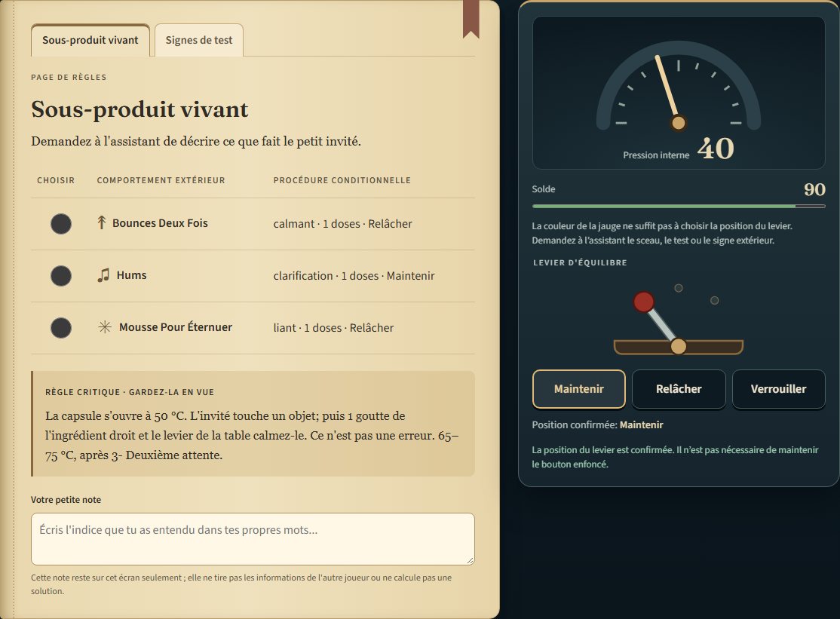The height and width of the screenshot is (619, 840).
Task: Click the asterisk icon beside Mousse Pour Éternuer
Action: coord(105,327)
